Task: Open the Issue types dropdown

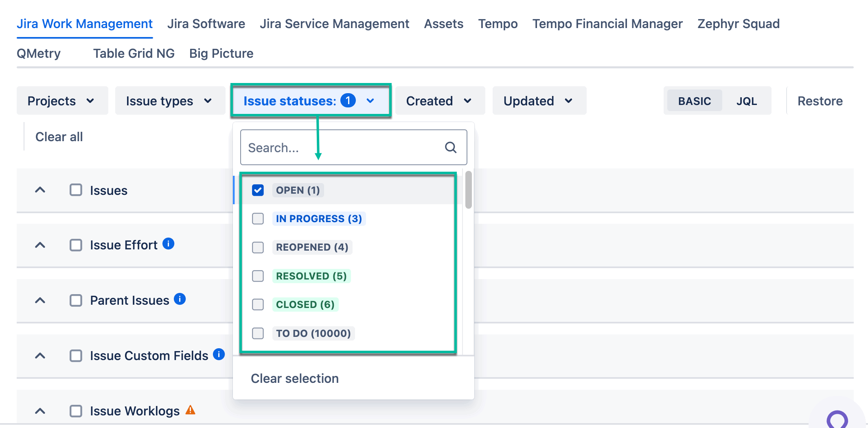Action: point(169,101)
